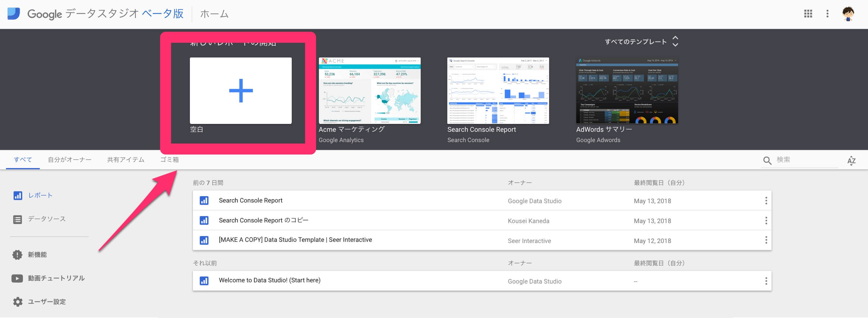Image resolution: width=868 pixels, height=318 pixels.
Task: Open the header three-dot options menu
Action: (827, 13)
